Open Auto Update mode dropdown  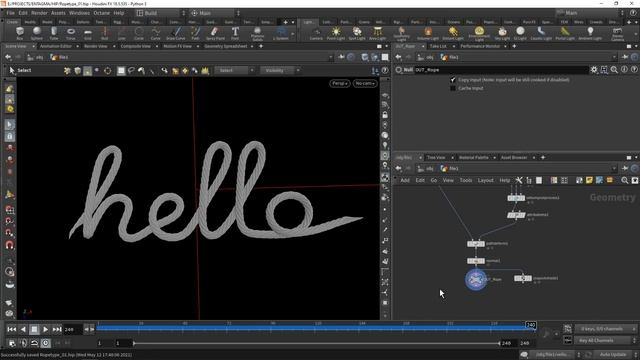[615, 354]
